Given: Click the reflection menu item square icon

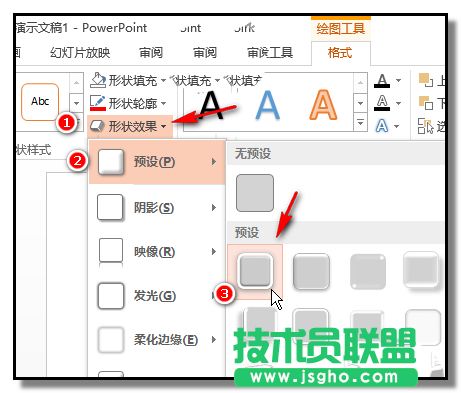Looking at the screenshot, I should pos(111,252).
